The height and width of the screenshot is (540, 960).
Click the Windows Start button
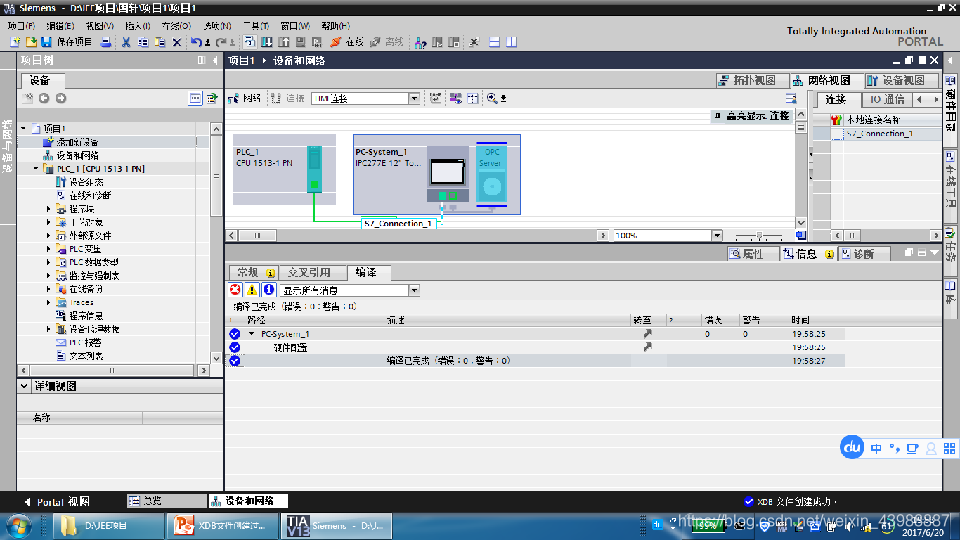click(x=18, y=526)
